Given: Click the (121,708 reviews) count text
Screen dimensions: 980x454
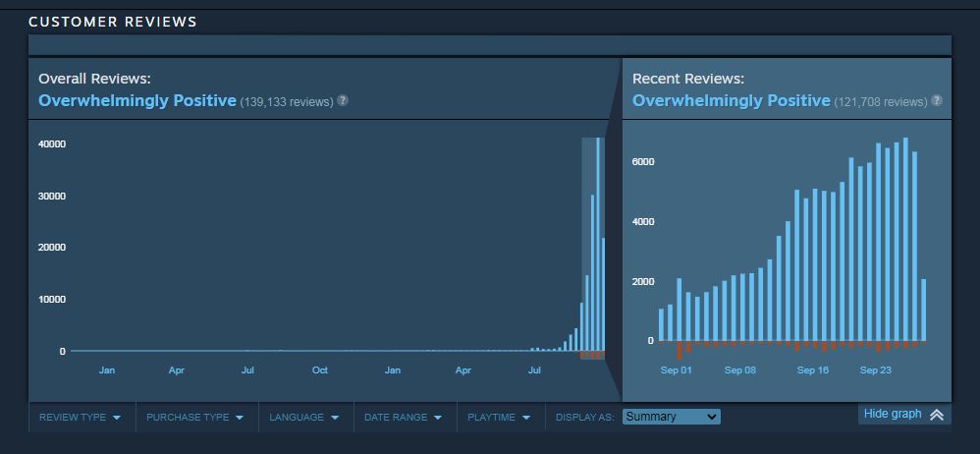Looking at the screenshot, I should pos(881,102).
